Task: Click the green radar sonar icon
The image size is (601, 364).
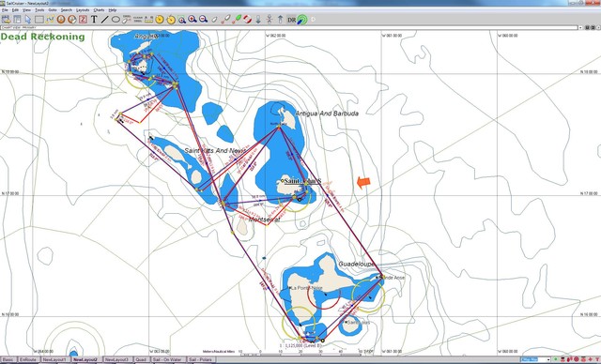Action: tap(302, 19)
